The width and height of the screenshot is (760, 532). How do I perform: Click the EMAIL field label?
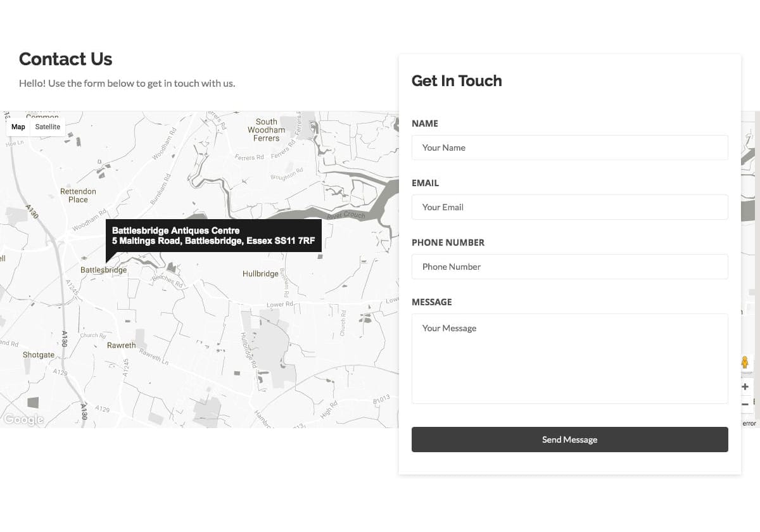pyautogui.click(x=425, y=183)
